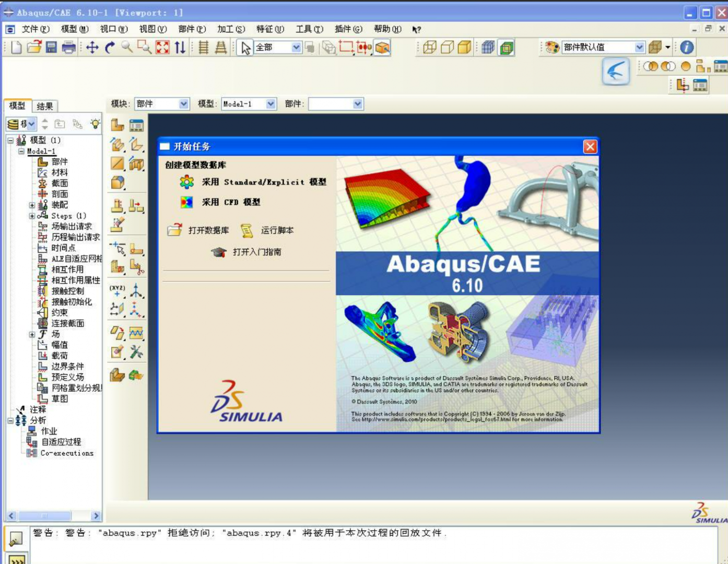Switch to the 模型 tab
Screen dimensions: 728x564
point(17,105)
